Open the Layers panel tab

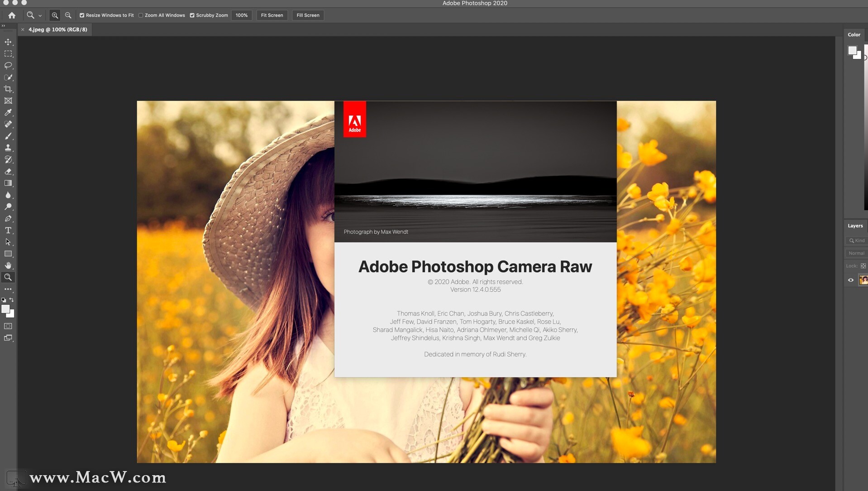(x=855, y=226)
